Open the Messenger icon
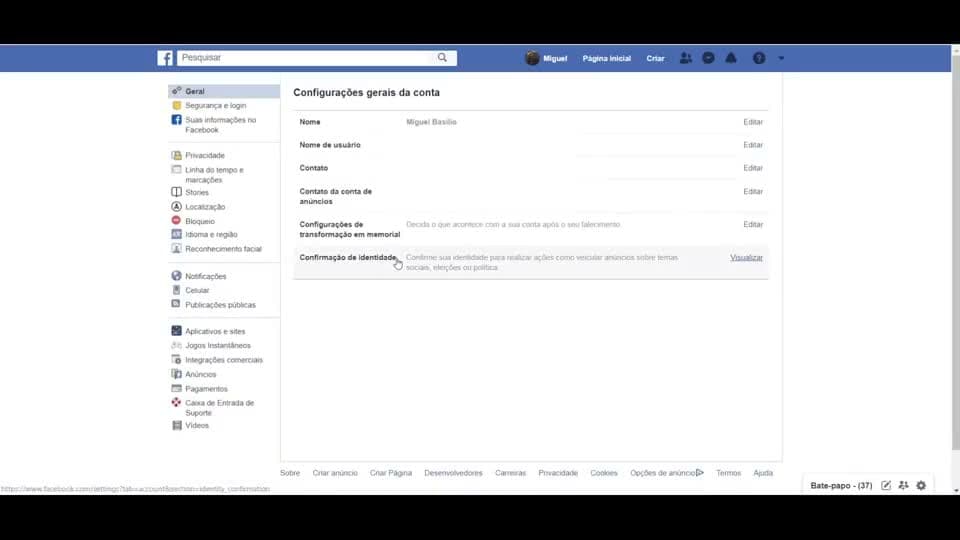960x540 pixels. [x=708, y=58]
